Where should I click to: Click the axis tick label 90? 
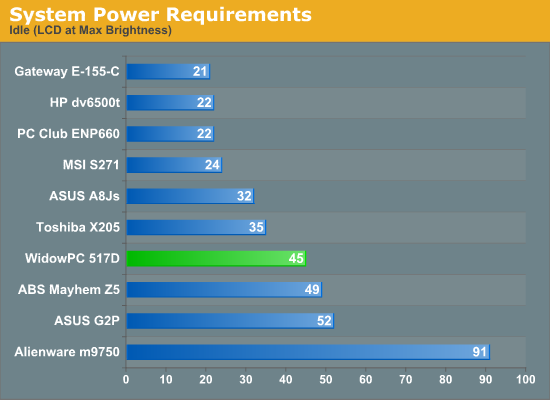click(485, 379)
